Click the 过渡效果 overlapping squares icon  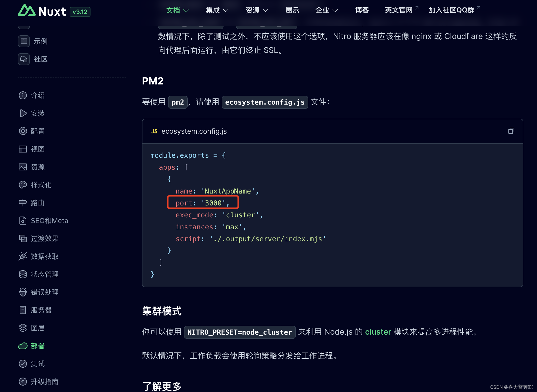pos(23,238)
